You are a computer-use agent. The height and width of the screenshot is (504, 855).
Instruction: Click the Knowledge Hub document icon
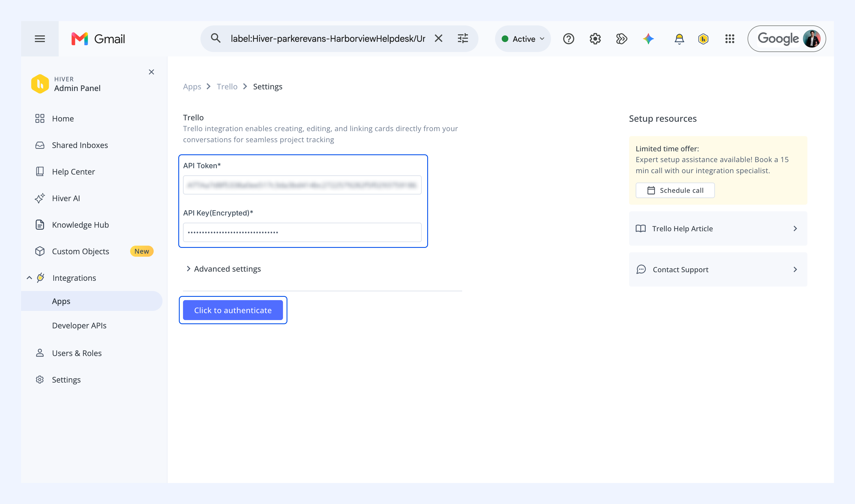(40, 225)
